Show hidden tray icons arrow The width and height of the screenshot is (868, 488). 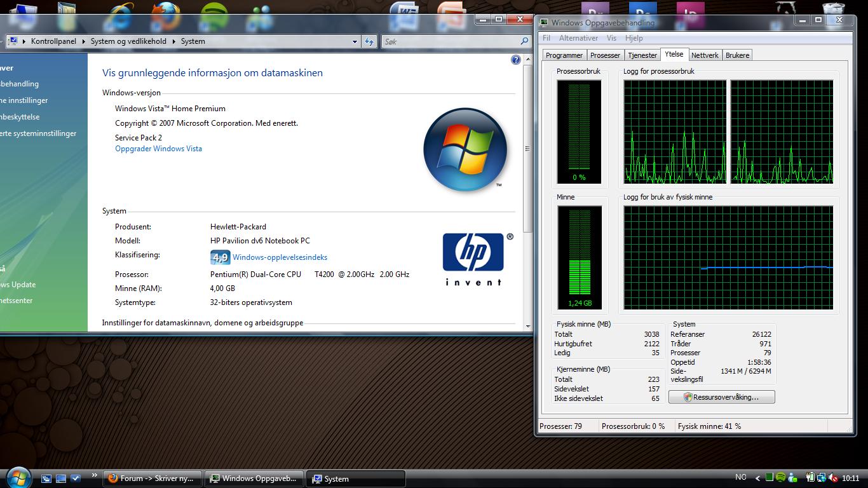(x=757, y=478)
